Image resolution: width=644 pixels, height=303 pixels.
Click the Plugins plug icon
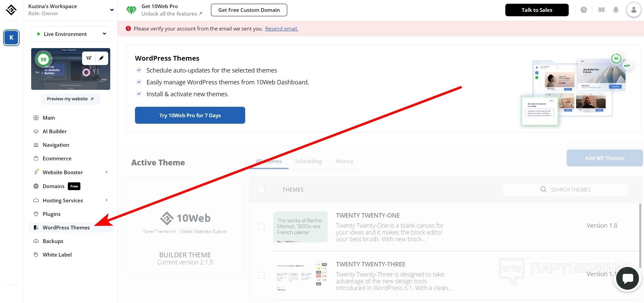point(36,214)
